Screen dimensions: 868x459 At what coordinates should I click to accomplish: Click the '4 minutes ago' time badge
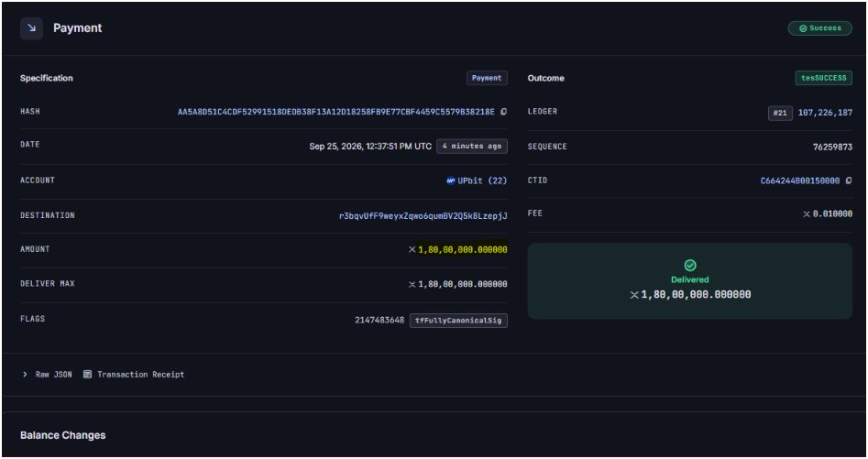click(x=472, y=147)
